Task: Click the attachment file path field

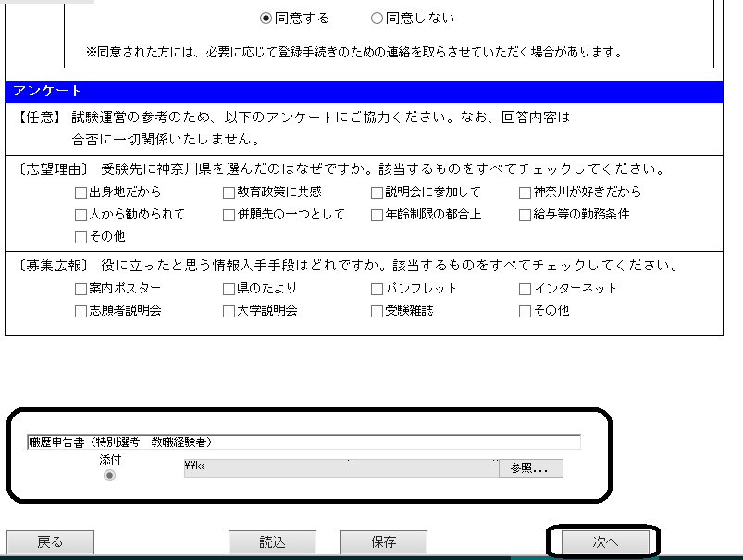Action: point(341,468)
